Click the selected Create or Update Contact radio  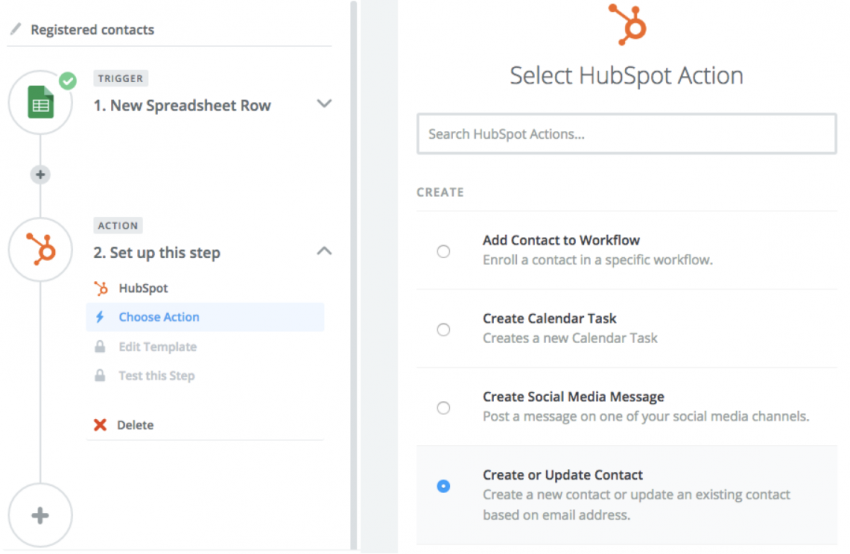pyautogui.click(x=443, y=486)
